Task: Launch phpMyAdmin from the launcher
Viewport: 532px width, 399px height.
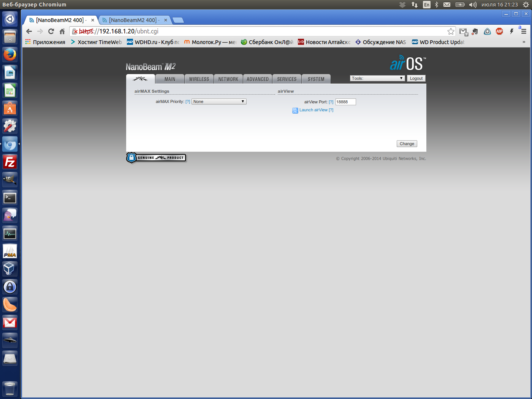Action: coord(10,251)
